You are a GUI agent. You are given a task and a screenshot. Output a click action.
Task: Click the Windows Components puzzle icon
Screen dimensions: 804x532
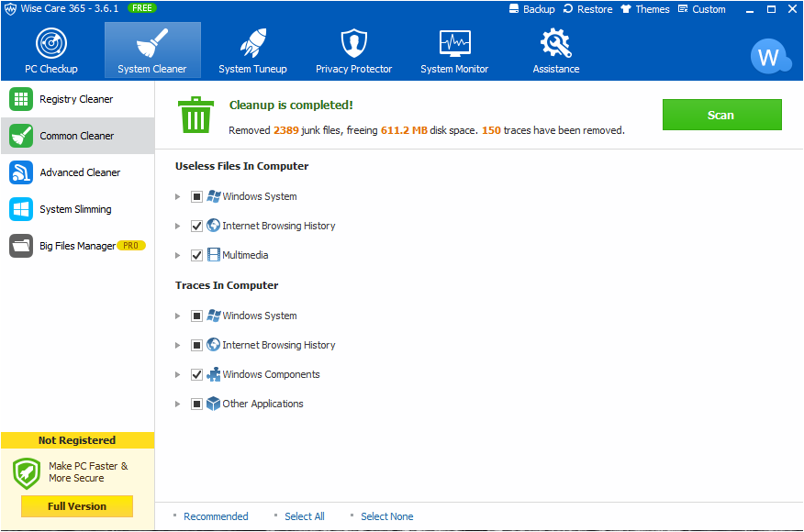[x=213, y=374]
